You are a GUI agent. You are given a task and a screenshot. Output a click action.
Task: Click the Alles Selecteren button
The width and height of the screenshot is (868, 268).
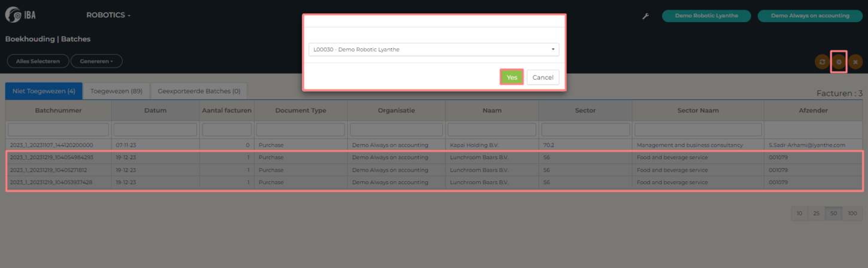[38, 61]
